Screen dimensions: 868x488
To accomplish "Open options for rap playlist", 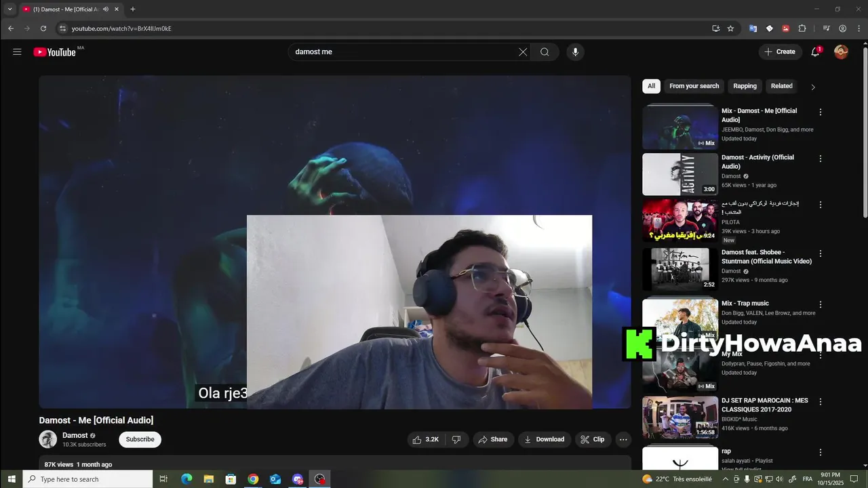I will (820, 452).
